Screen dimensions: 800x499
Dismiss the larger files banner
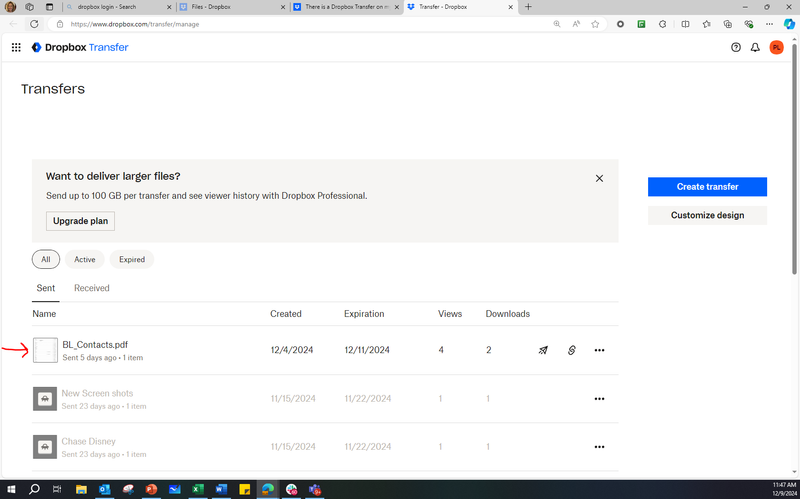(599, 178)
